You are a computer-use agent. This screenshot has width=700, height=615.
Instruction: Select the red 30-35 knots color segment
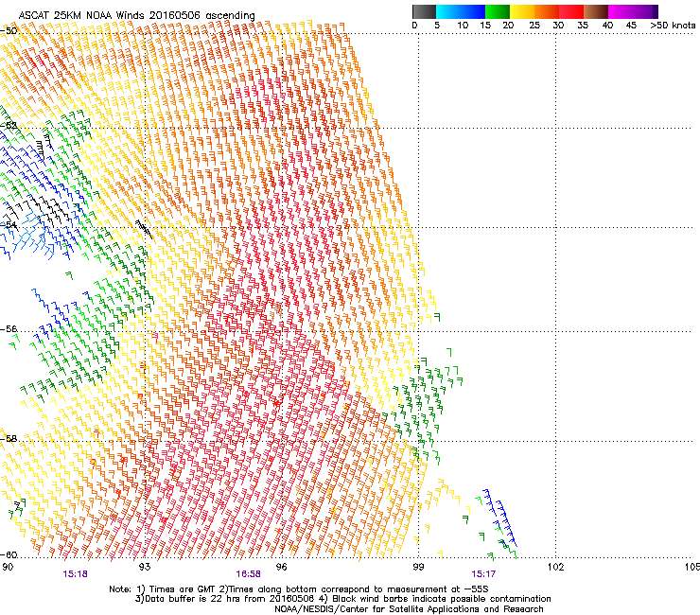coord(571,11)
